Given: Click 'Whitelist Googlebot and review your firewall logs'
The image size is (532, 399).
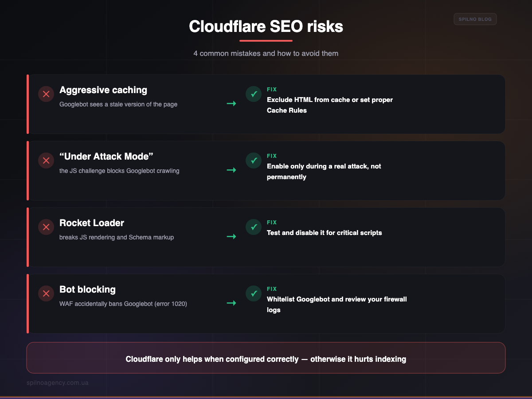Looking at the screenshot, I should tap(337, 305).
